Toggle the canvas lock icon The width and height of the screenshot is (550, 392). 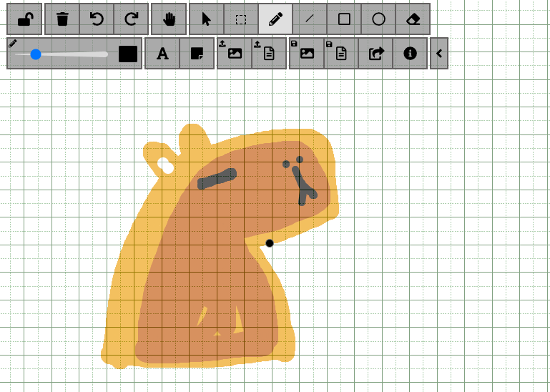(x=24, y=19)
